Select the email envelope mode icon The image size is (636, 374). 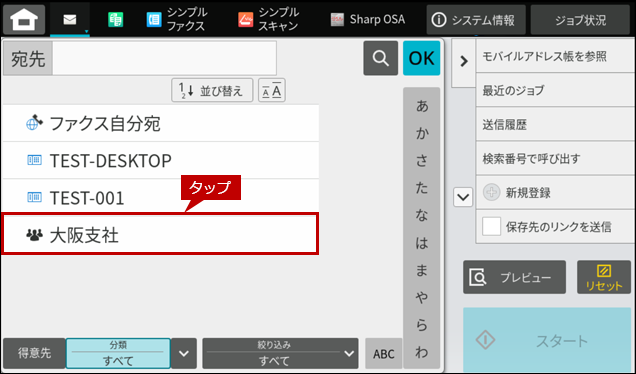tap(70, 19)
